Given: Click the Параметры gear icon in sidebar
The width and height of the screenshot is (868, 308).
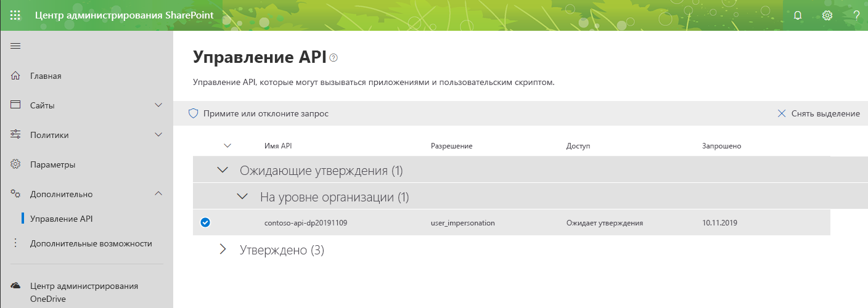Looking at the screenshot, I should pyautogui.click(x=16, y=164).
